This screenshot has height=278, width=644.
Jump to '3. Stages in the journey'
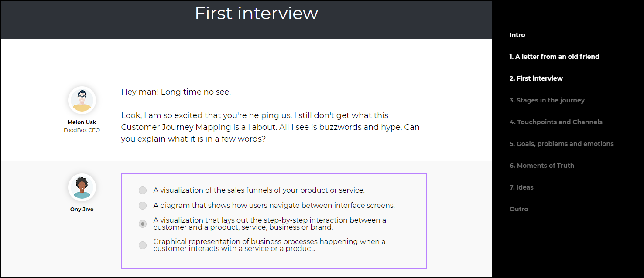tap(547, 100)
